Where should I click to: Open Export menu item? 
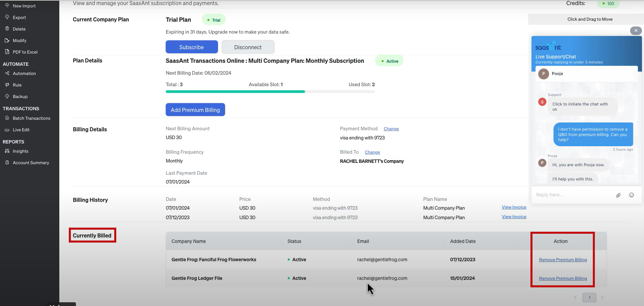click(19, 17)
